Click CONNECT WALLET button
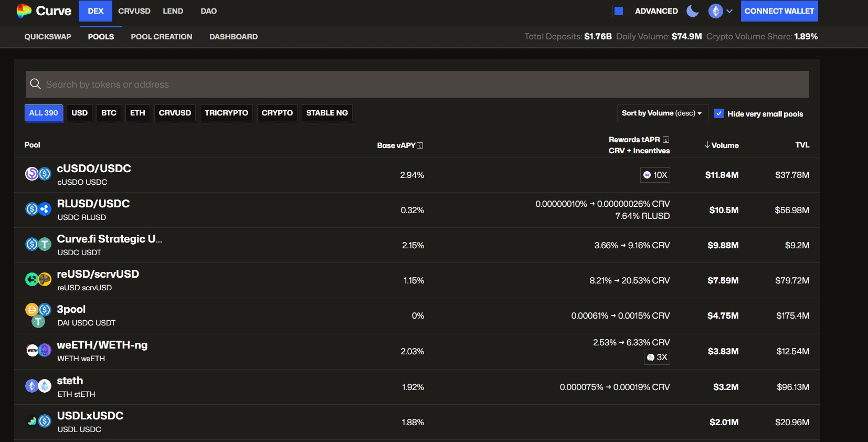This screenshot has width=868, height=442. point(779,11)
